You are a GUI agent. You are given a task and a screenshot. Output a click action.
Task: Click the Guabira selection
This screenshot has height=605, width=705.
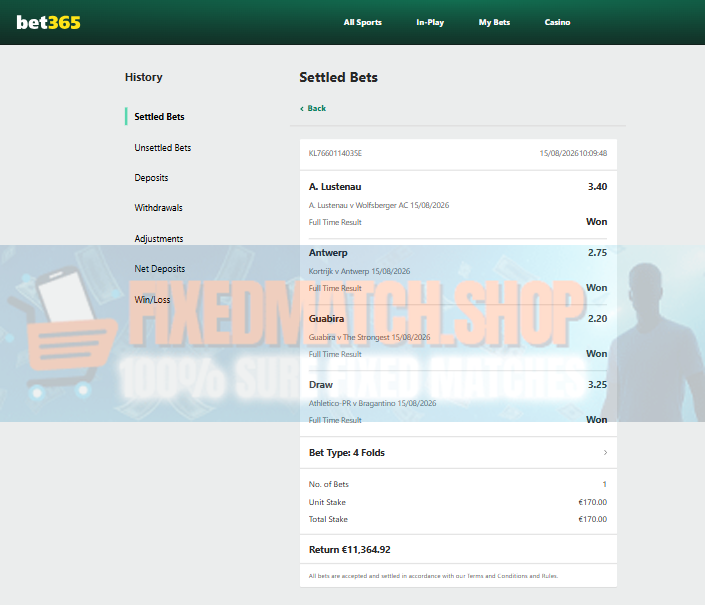pos(326,319)
